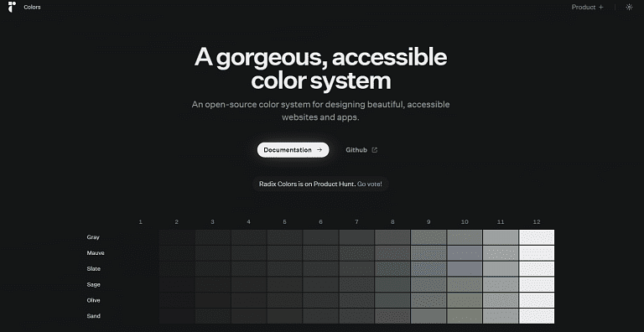Select the Sand step 12 swatch
Viewport: 644px width, 332px height.
tap(537, 316)
